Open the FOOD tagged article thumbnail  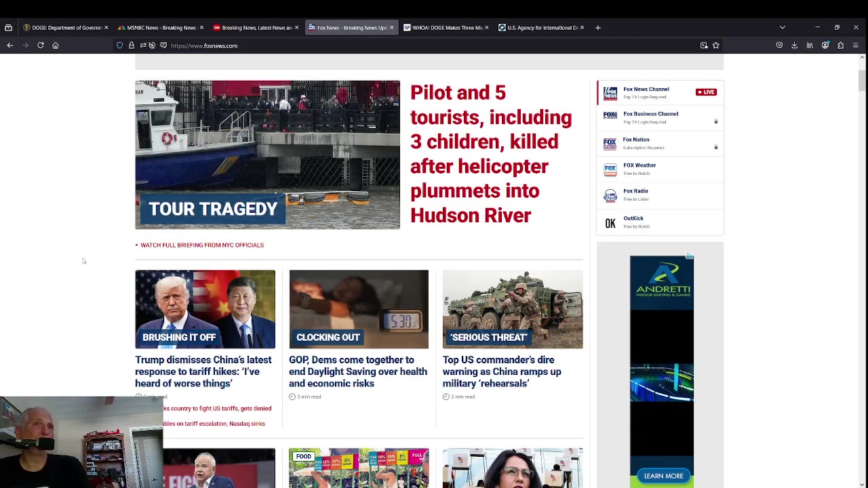359,468
